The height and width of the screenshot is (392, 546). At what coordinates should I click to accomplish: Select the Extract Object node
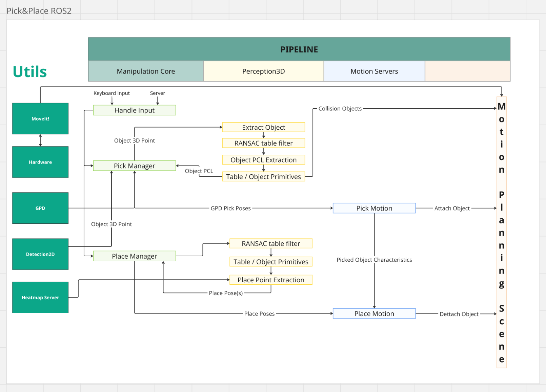(263, 127)
